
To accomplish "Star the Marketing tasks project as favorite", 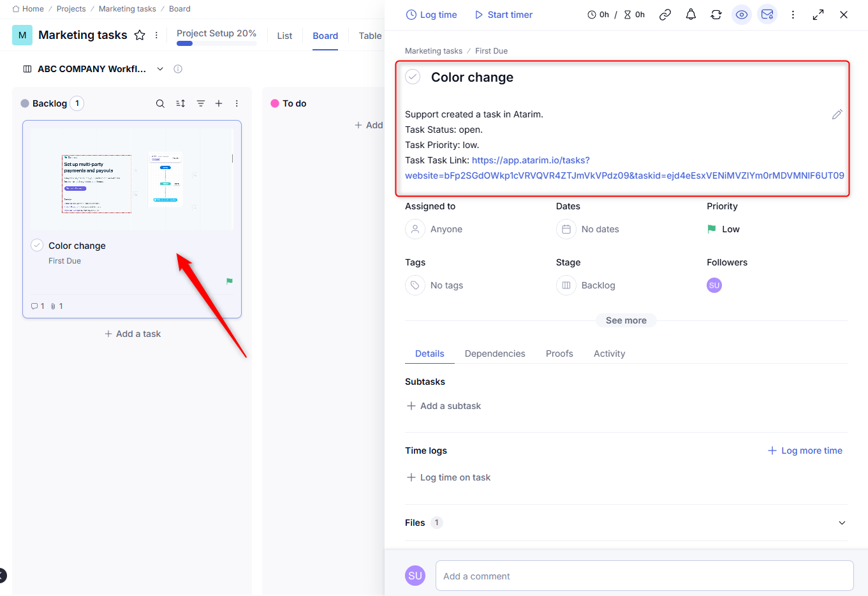I will 140,35.
